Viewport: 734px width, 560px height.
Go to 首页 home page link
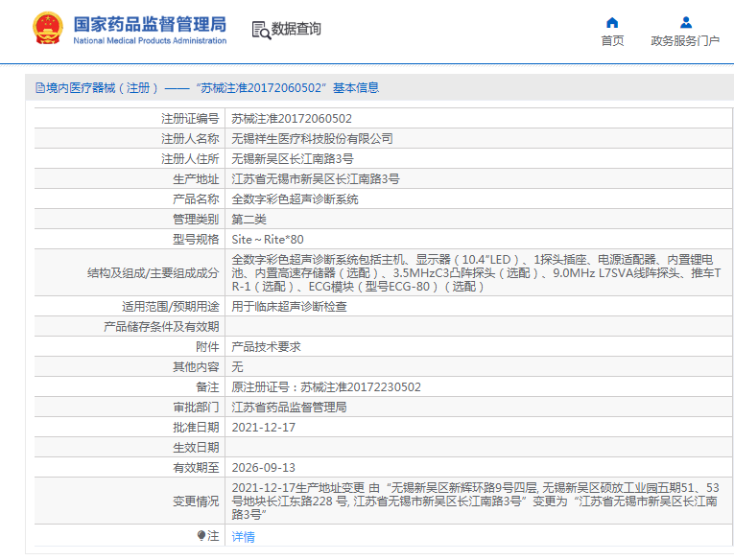(612, 41)
